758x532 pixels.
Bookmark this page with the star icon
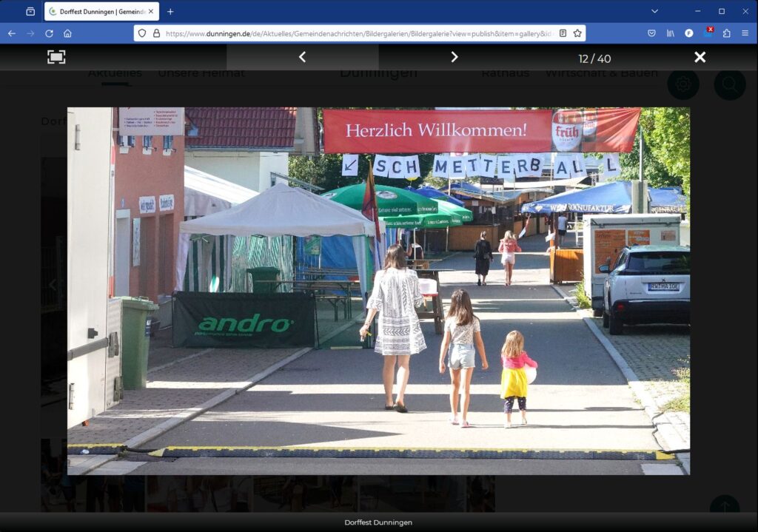point(577,33)
